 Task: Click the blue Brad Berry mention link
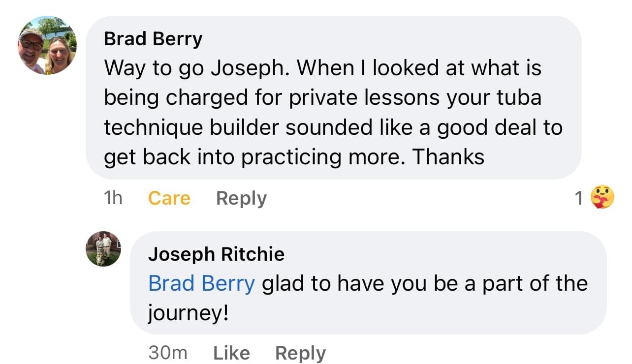pyautogui.click(x=201, y=284)
